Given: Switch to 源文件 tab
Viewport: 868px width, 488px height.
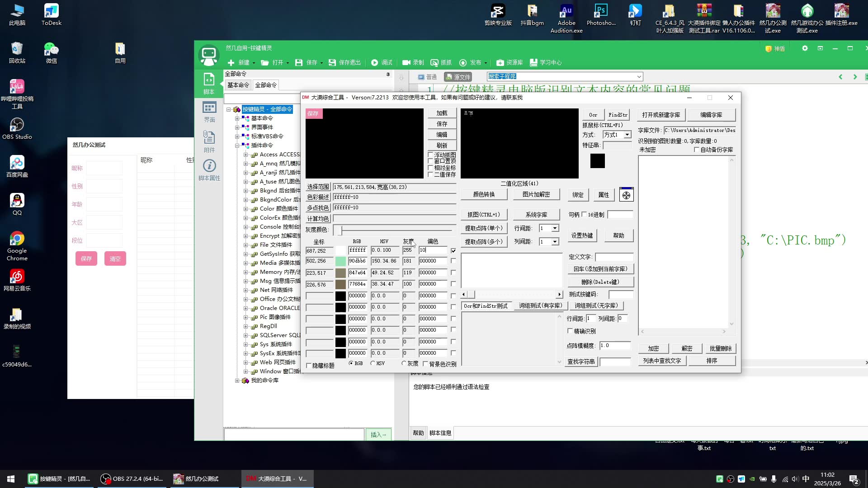Looking at the screenshot, I should pos(458,77).
